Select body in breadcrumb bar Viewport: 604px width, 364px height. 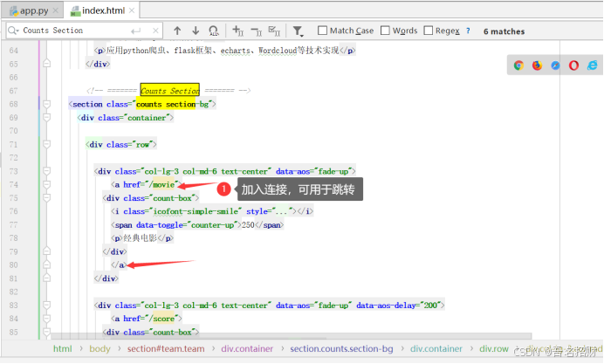tap(100, 349)
